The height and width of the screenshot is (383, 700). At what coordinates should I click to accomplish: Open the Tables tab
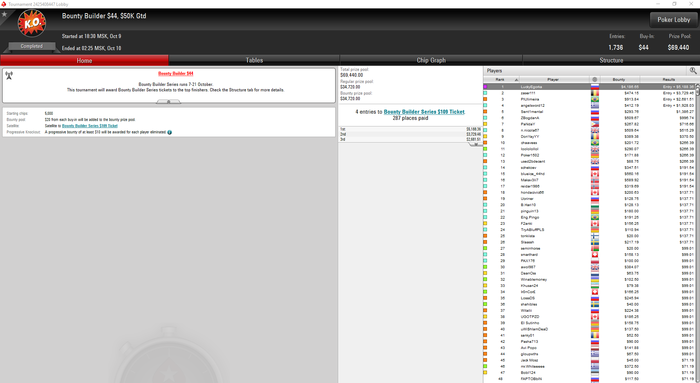pos(254,60)
